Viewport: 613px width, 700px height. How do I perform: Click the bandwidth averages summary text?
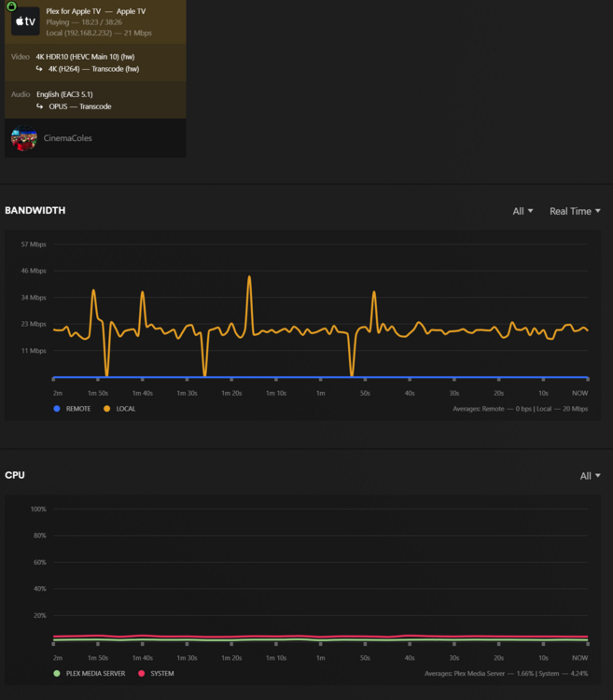coord(521,409)
